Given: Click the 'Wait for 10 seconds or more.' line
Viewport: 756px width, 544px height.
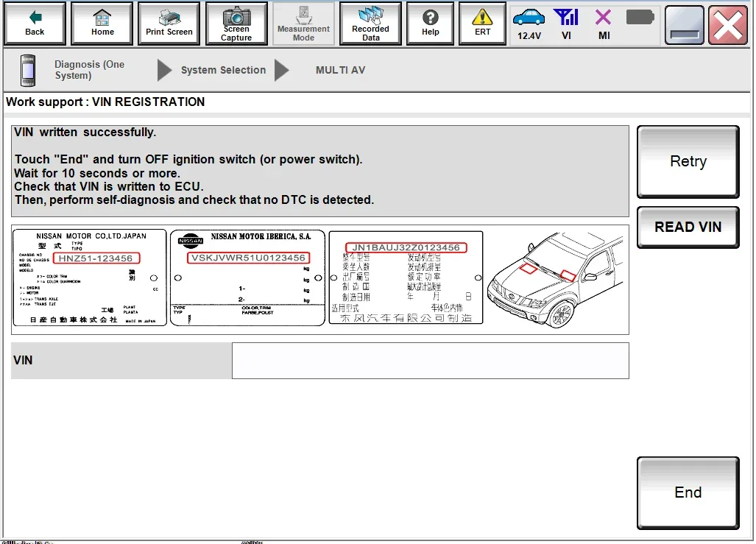Looking at the screenshot, I should [x=97, y=173].
